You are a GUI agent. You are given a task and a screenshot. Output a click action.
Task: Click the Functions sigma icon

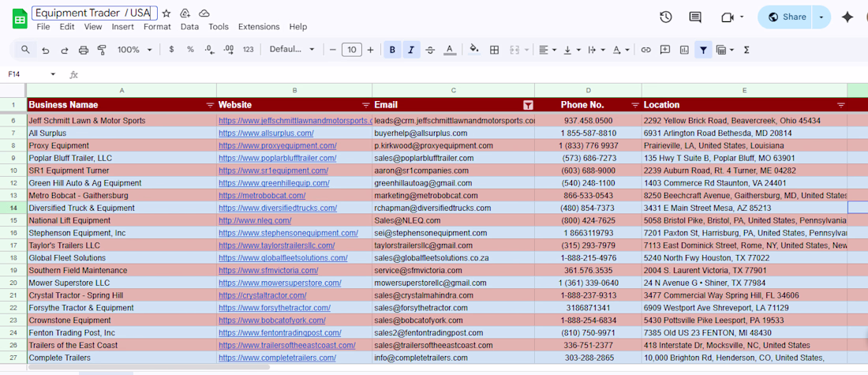coord(746,50)
